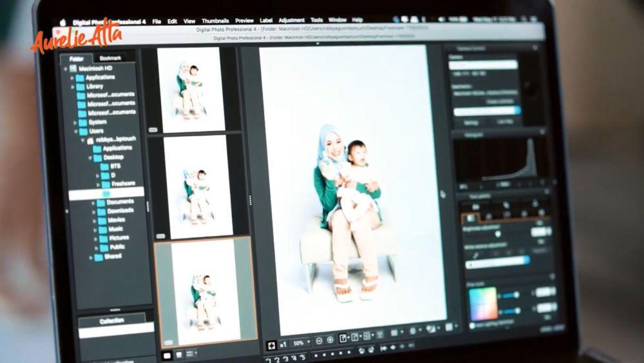This screenshot has width=644, height=363.
Task: Toggle check mark 3 on the image
Action: 285,359
